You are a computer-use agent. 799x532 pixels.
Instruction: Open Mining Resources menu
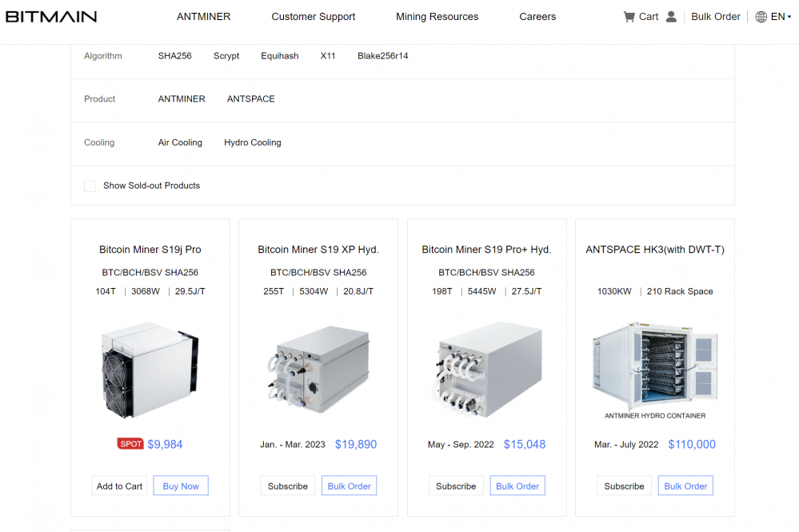(x=437, y=17)
